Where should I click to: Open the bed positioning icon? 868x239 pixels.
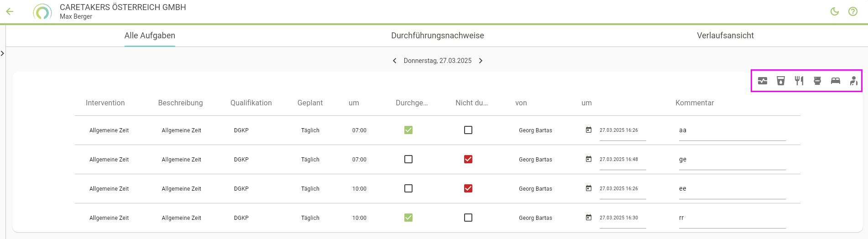pos(836,81)
